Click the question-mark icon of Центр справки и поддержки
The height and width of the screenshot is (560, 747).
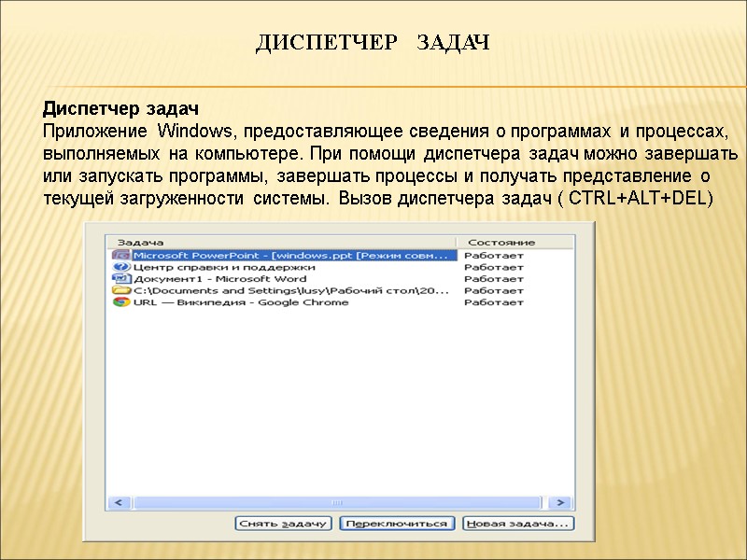tap(120, 266)
